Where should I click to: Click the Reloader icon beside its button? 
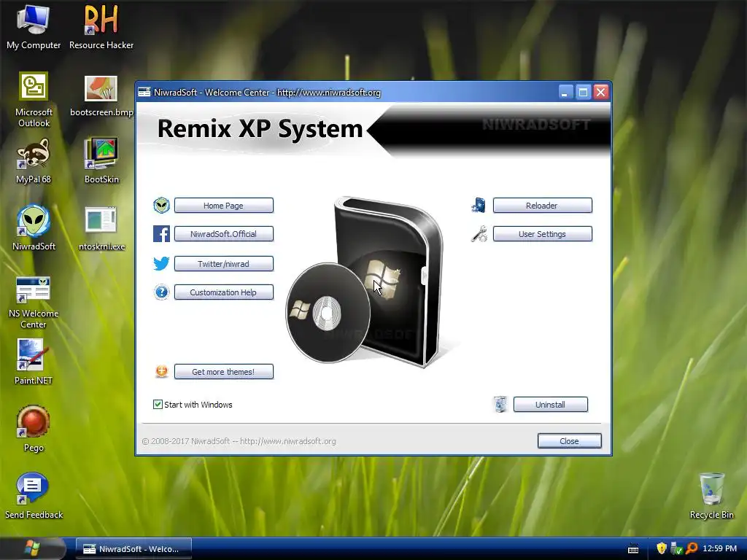pos(479,205)
